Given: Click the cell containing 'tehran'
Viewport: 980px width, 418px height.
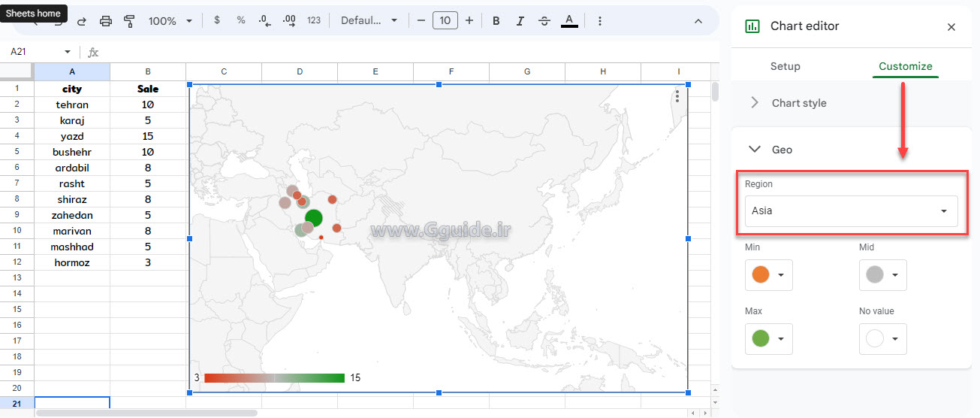Looking at the screenshot, I should 72,104.
